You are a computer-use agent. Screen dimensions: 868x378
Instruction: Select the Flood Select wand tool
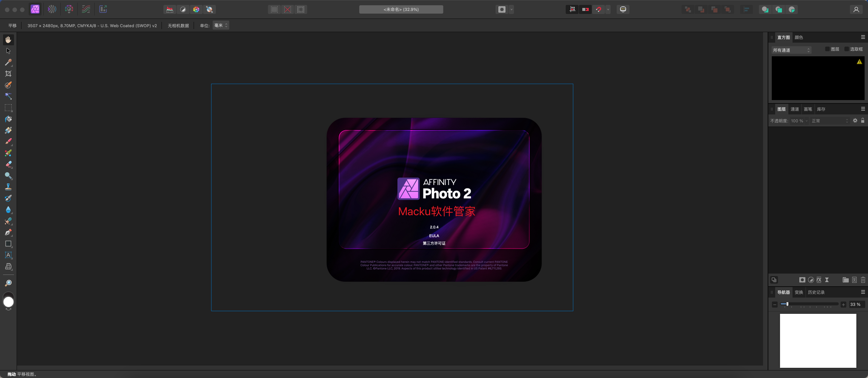pos(8,96)
